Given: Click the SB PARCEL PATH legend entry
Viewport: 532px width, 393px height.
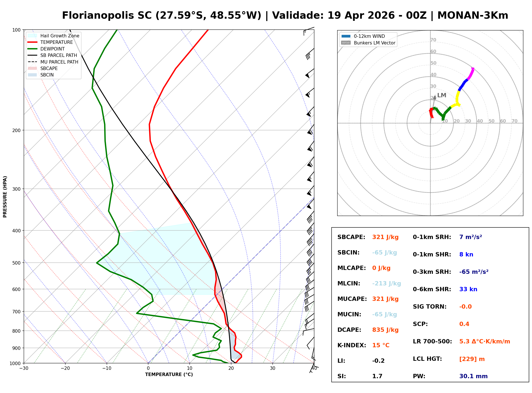Looking at the screenshot, I should [x=58, y=55].
